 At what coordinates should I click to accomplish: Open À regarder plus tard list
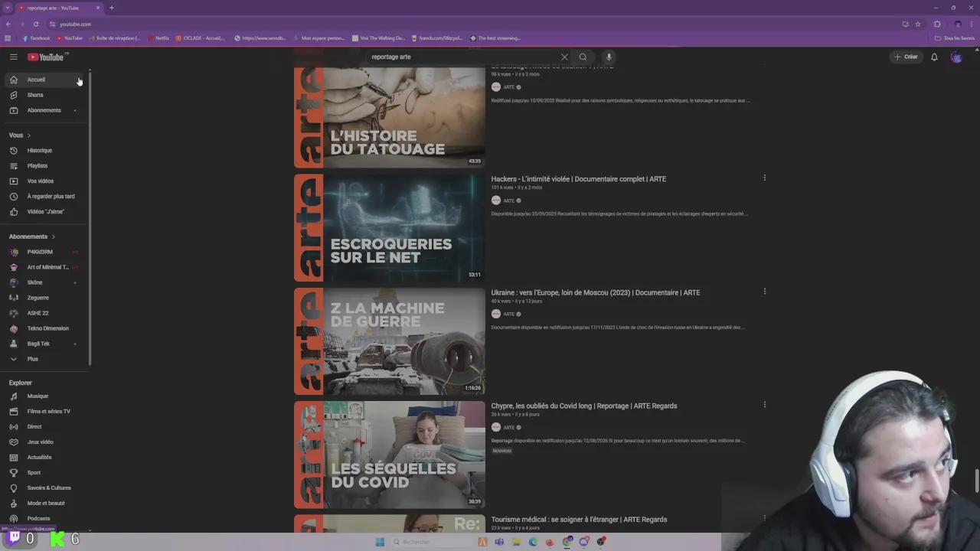[x=45, y=197]
